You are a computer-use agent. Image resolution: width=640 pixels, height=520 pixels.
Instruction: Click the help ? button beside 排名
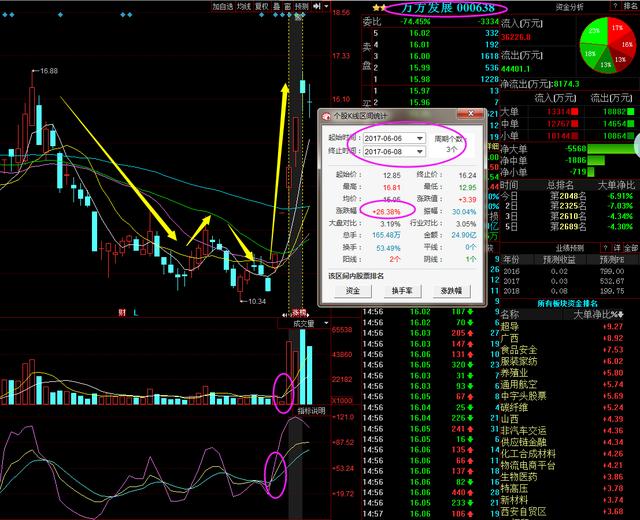pyautogui.click(x=615, y=6)
